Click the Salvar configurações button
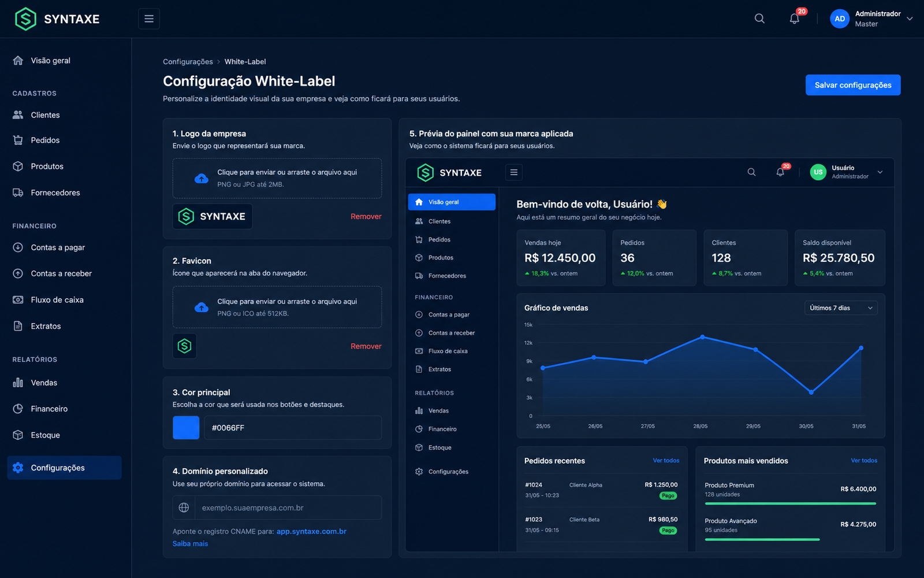This screenshot has width=924, height=578. [853, 85]
